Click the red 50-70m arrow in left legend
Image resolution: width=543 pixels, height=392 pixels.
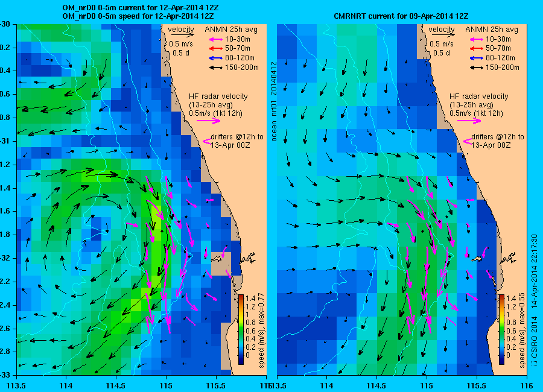pos(216,48)
